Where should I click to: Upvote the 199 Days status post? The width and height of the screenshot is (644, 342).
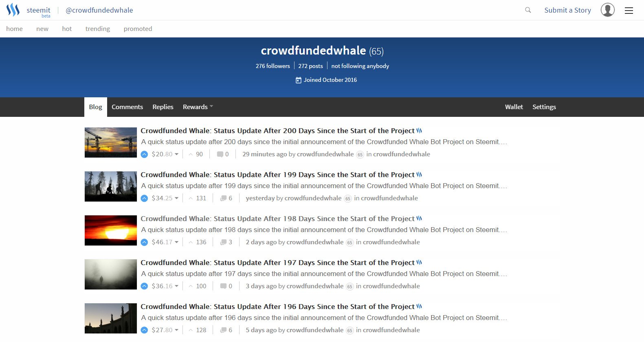[x=144, y=198]
